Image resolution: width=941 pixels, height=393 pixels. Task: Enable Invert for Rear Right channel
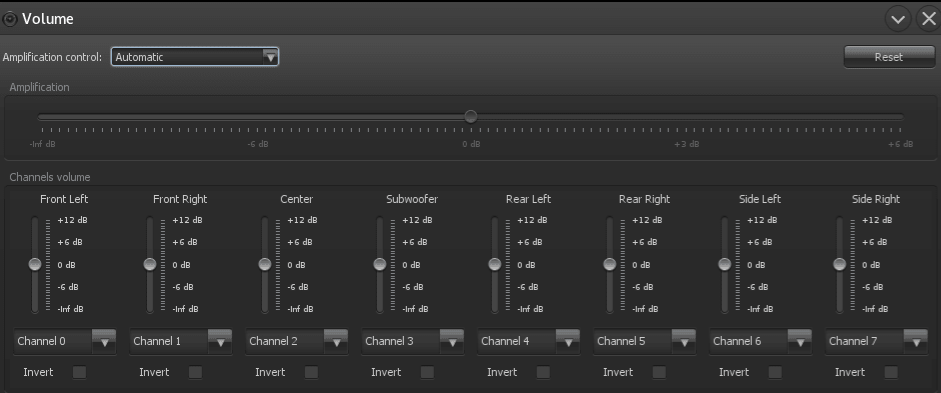click(659, 372)
